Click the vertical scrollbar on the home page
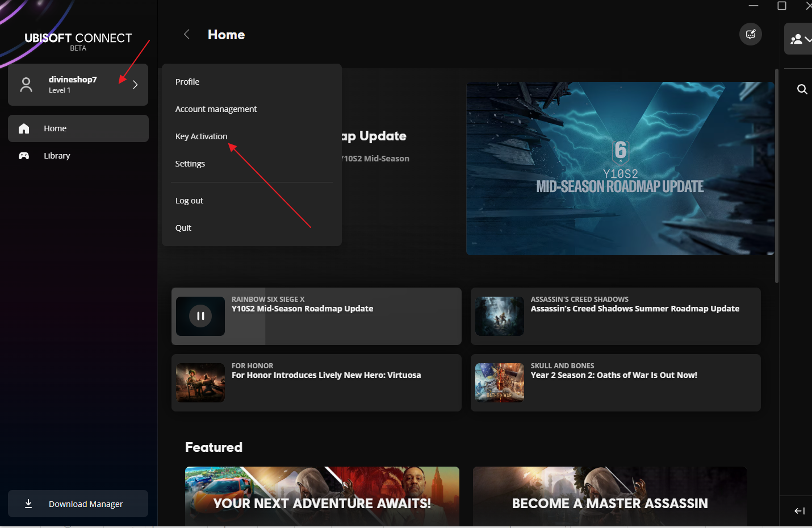The width and height of the screenshot is (812, 528). pos(776,176)
